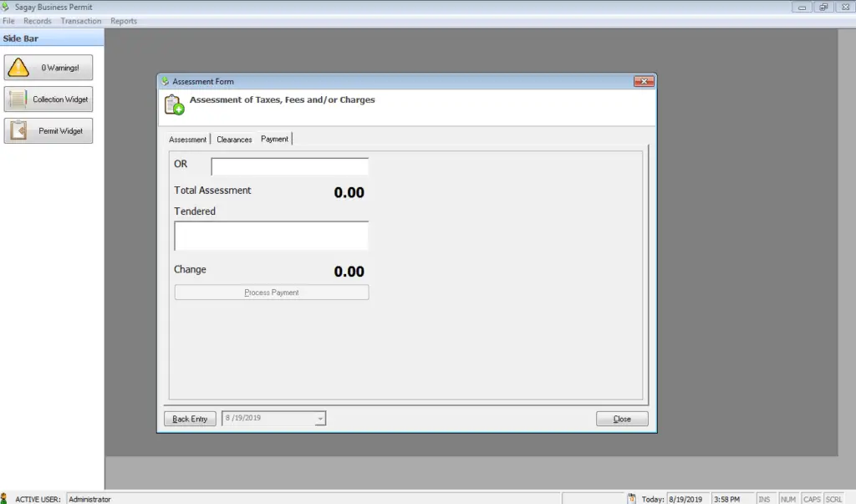Toggle the CAPS indicator in the status bar
This screenshot has width=856, height=504.
tap(810, 498)
